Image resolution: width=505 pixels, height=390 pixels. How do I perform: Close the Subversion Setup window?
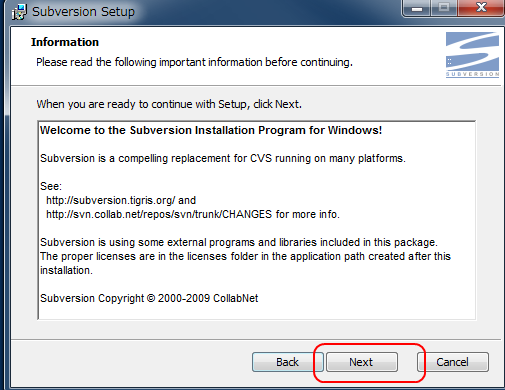coord(481,8)
